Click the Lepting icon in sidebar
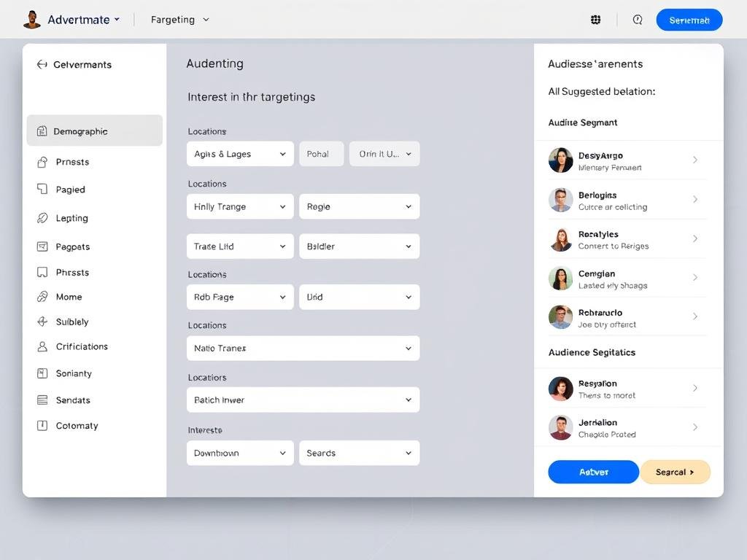Image resolution: width=747 pixels, height=560 pixels. [x=42, y=218]
